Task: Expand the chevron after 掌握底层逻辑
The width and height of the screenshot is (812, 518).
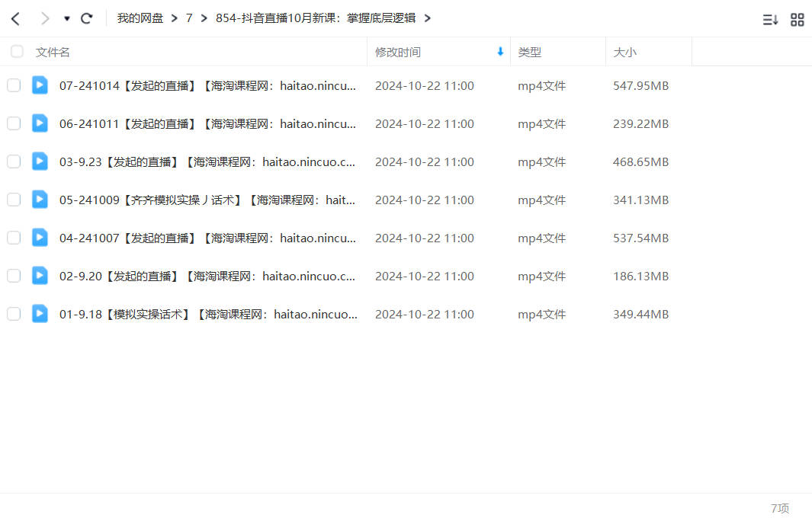Action: (x=427, y=18)
